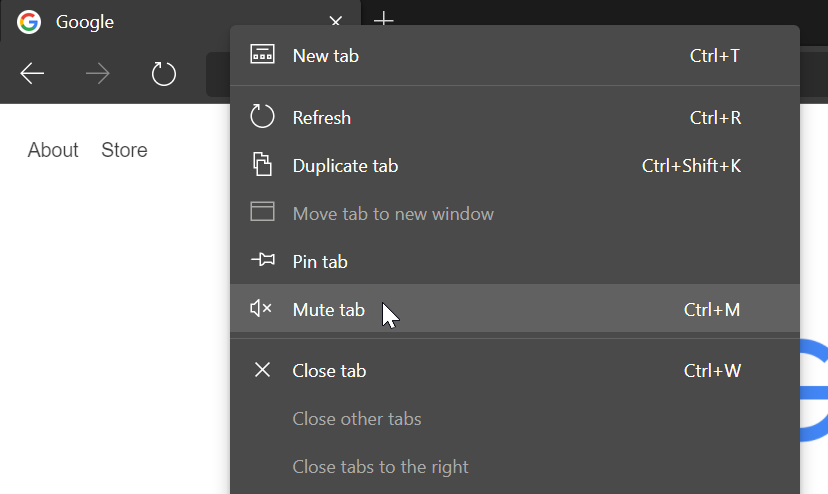Choose New tab from the context menu
Viewport: 828px width, 494px height.
click(x=325, y=56)
